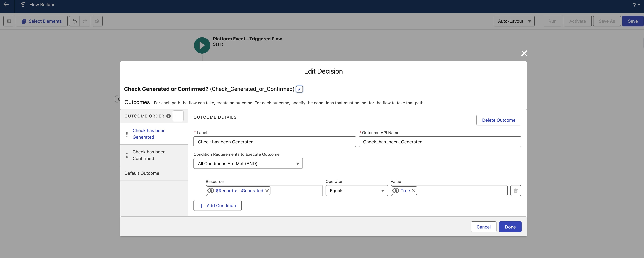This screenshot has height=258, width=644.
Task: Clear the True value pill
Action: pyautogui.click(x=414, y=191)
